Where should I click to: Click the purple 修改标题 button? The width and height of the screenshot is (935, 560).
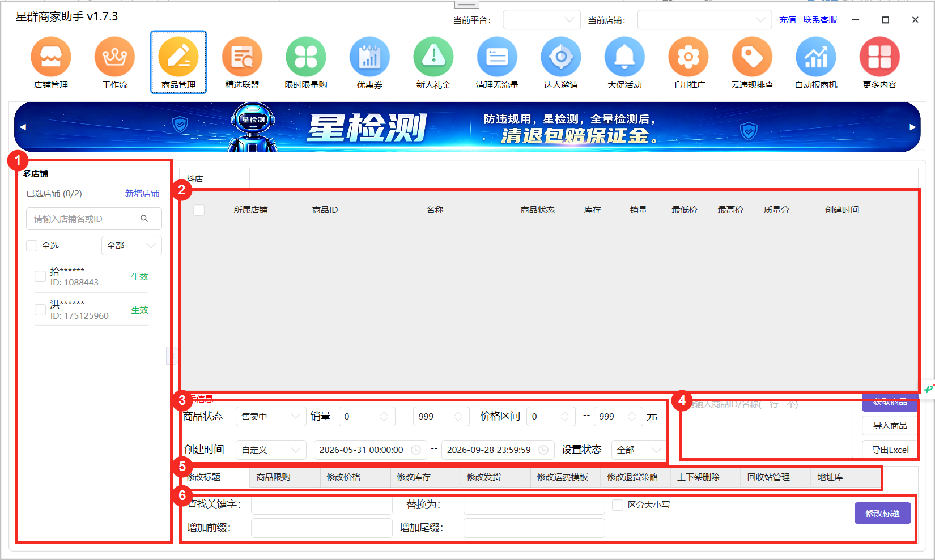click(882, 513)
